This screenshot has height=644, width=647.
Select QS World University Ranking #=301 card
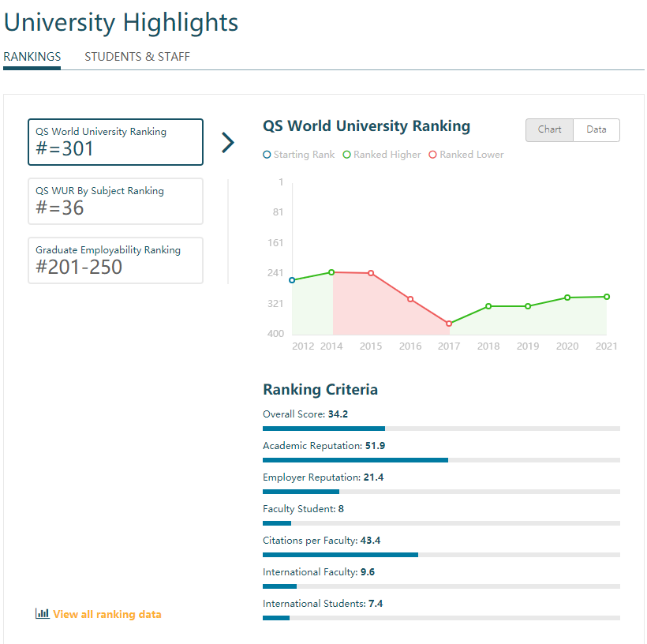point(115,142)
